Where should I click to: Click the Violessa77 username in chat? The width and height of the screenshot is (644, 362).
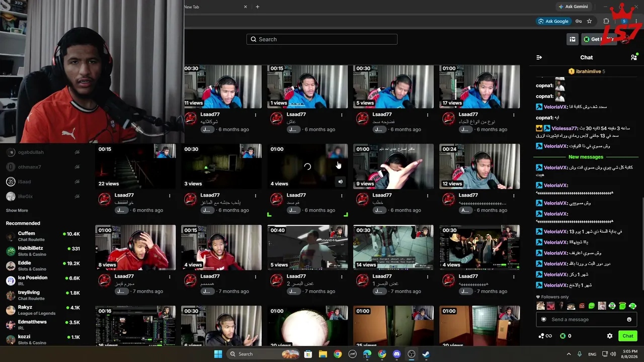(564, 128)
